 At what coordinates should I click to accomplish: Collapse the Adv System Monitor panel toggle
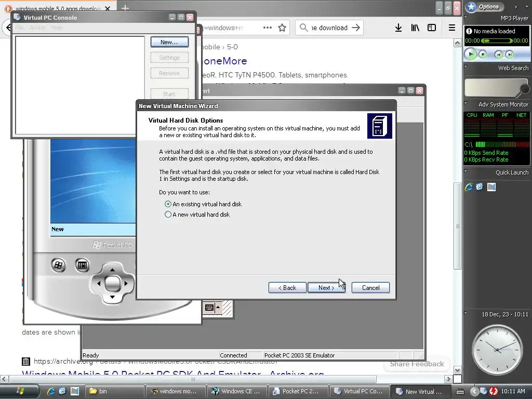(466, 103)
